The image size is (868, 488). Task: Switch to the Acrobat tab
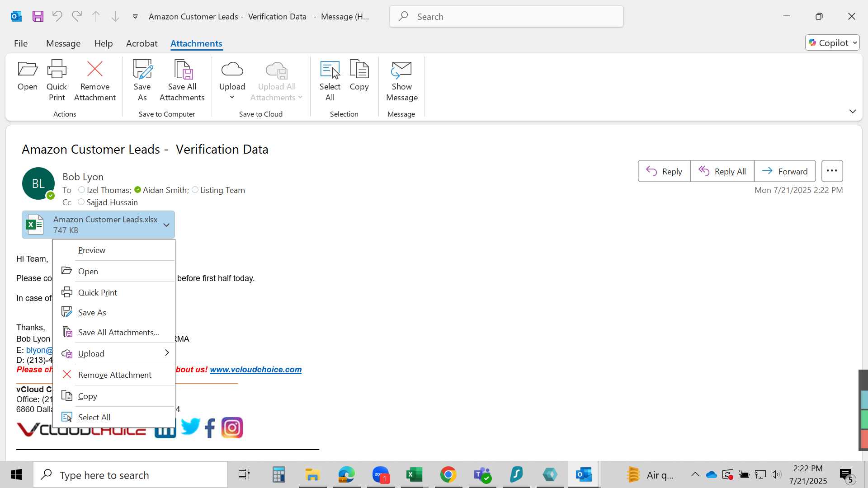tap(142, 43)
